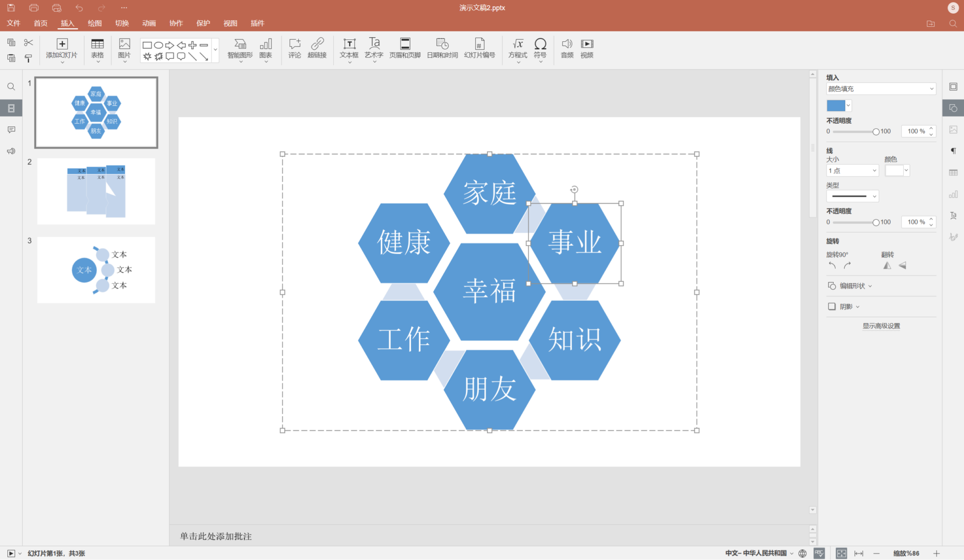Open the line 类型 style dropdown
The image size is (964, 560).
[852, 196]
